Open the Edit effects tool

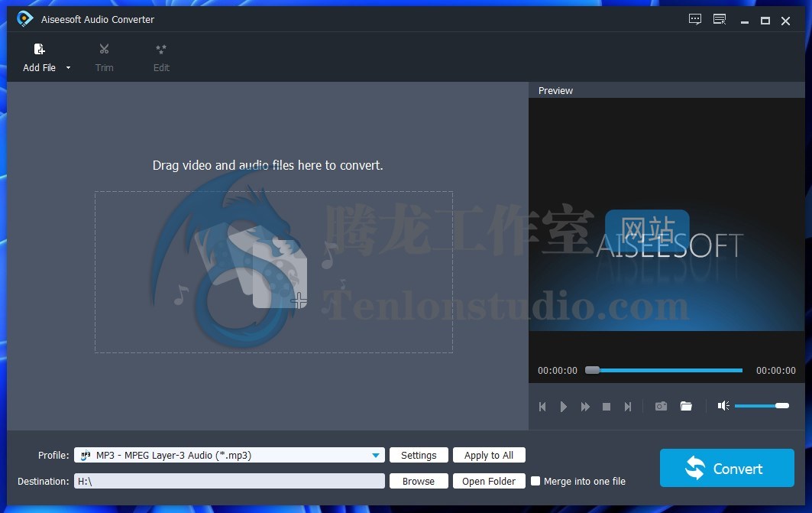161,49
